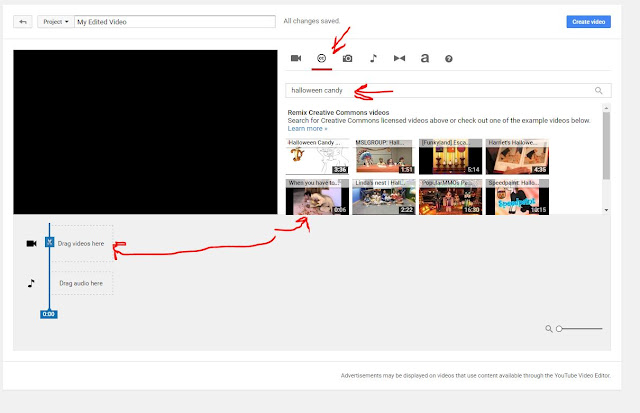Viewport: 640px width, 413px height.
Task: Select the Halloween Candy video thumbnail
Action: [317, 157]
